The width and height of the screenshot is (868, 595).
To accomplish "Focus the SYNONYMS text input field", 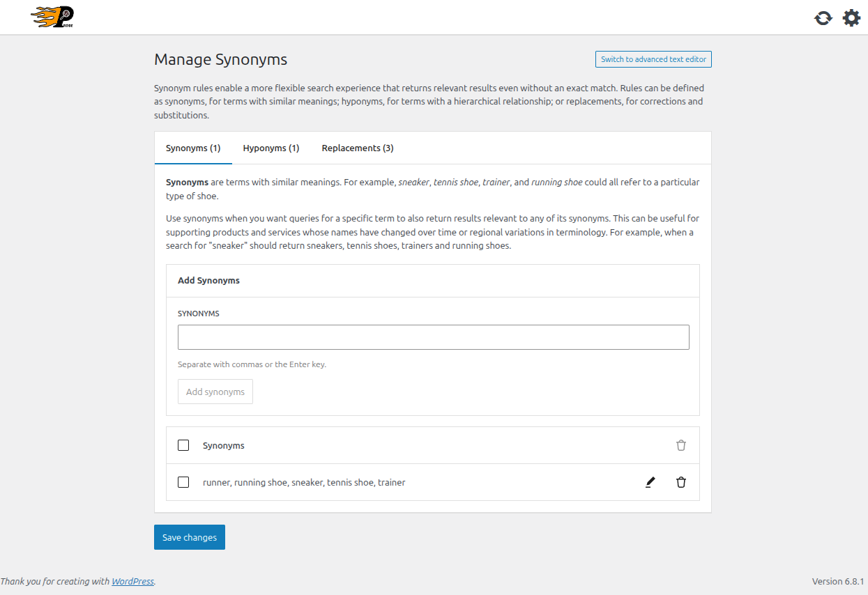I will pos(434,337).
